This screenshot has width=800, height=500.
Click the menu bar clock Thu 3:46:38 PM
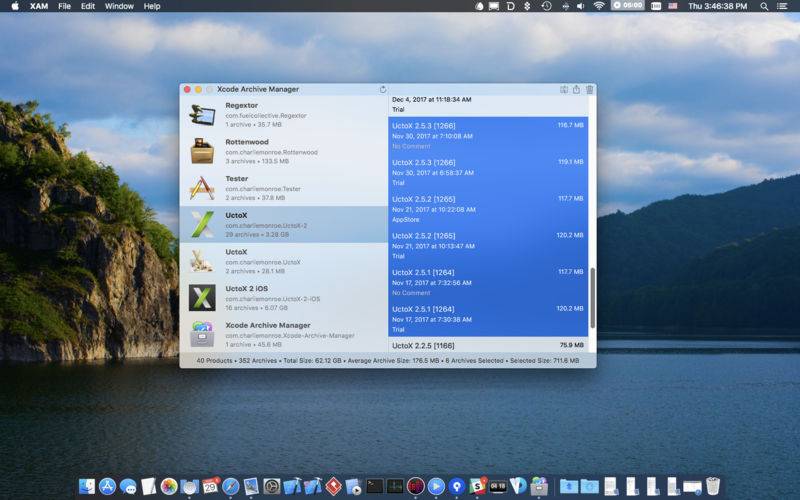coord(717,6)
